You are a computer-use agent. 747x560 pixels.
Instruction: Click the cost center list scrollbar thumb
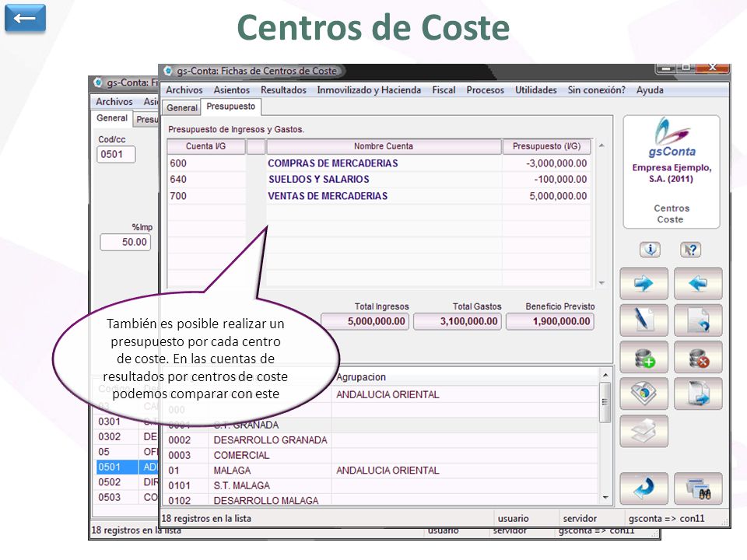[x=605, y=402]
